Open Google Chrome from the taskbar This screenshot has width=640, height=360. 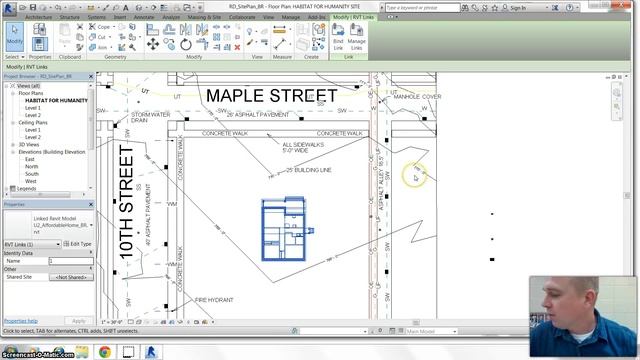pyautogui.click(x=105, y=351)
